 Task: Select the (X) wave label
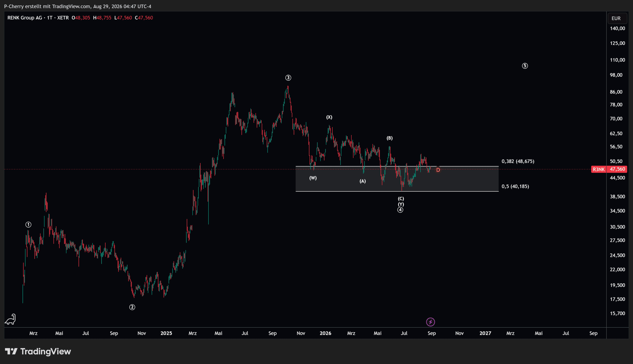tap(329, 117)
